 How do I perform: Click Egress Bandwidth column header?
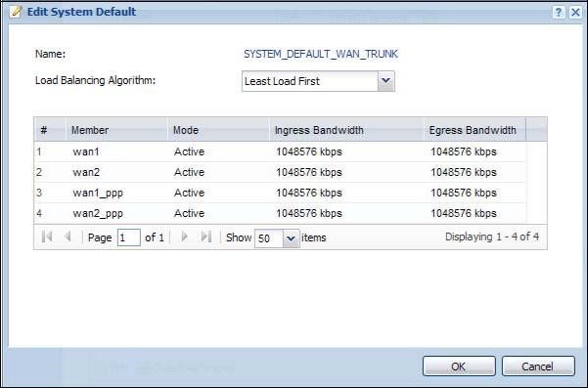pos(475,130)
